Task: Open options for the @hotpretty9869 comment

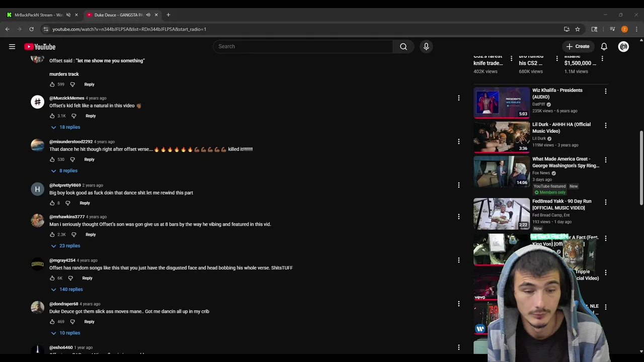Action: point(458,185)
